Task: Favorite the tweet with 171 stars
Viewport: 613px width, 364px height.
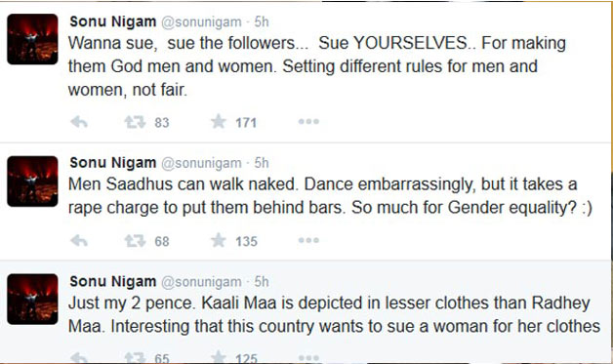Action: click(219, 122)
